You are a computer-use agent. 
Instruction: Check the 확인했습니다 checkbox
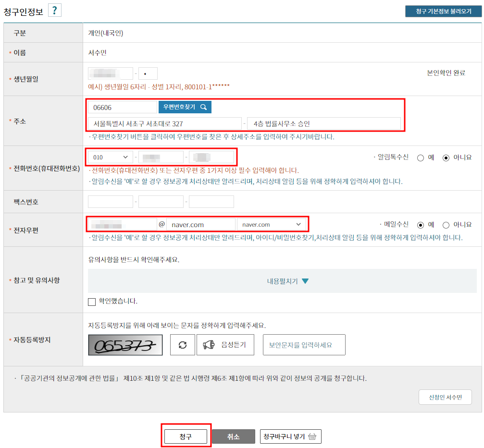92,302
